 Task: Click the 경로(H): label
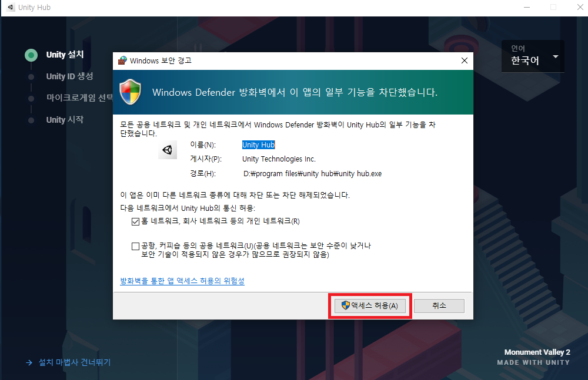tap(203, 173)
